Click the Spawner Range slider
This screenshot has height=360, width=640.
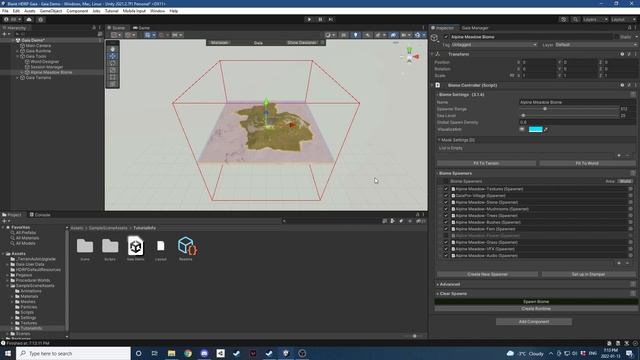tap(569, 109)
